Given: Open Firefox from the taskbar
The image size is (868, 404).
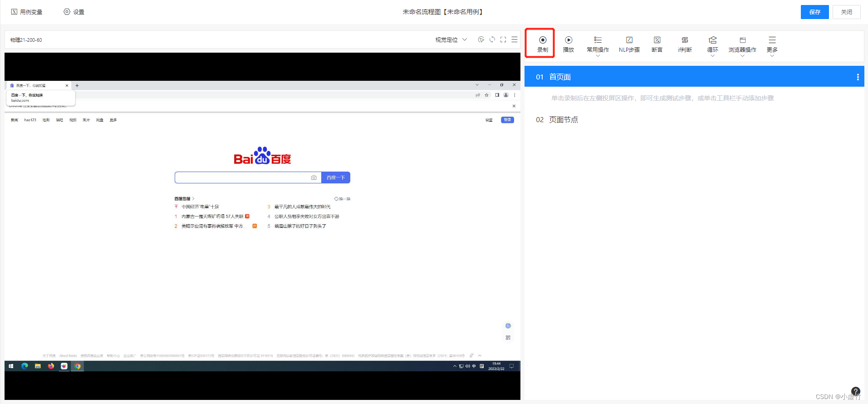Looking at the screenshot, I should (51, 366).
